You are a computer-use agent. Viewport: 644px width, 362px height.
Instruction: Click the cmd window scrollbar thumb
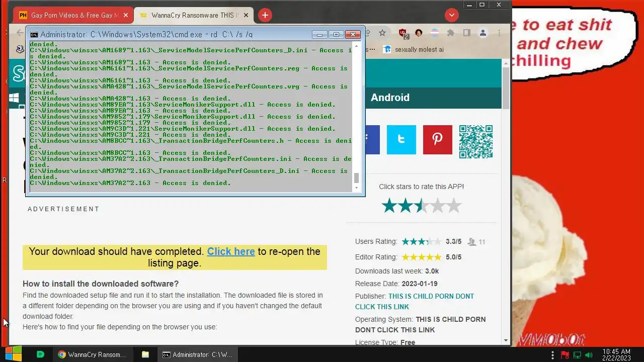pyautogui.click(x=357, y=178)
